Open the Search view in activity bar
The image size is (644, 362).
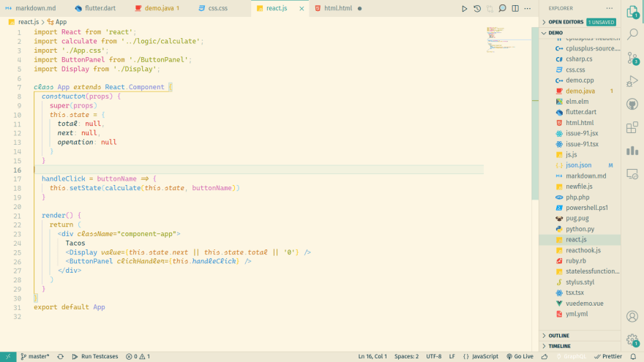632,34
